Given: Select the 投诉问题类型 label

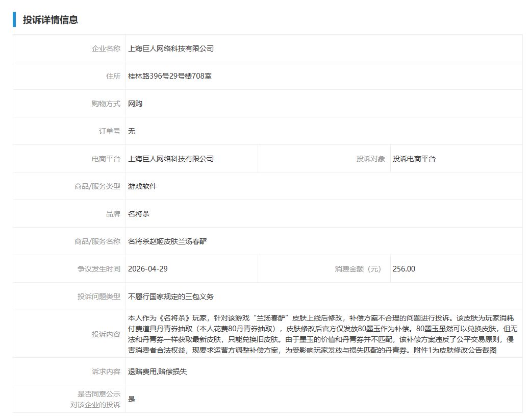Looking at the screenshot, I should click(99, 297).
